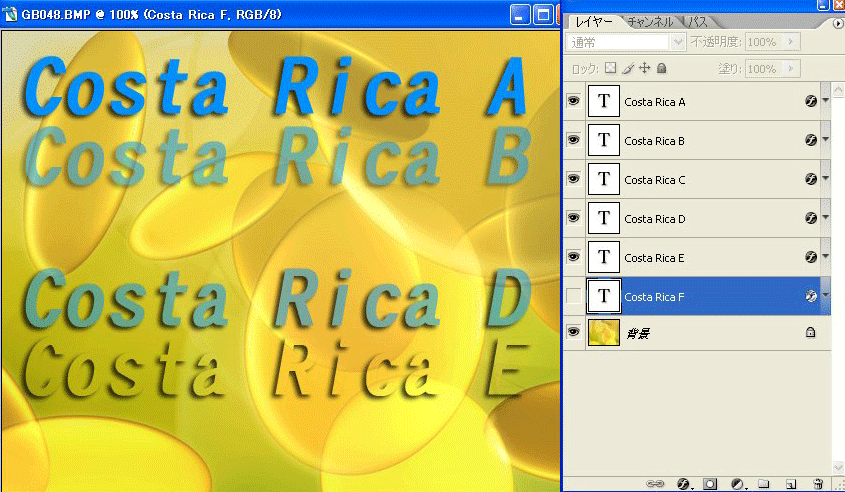Click the effects icon on Costa Rica E
The height and width of the screenshot is (492, 845).
(811, 257)
